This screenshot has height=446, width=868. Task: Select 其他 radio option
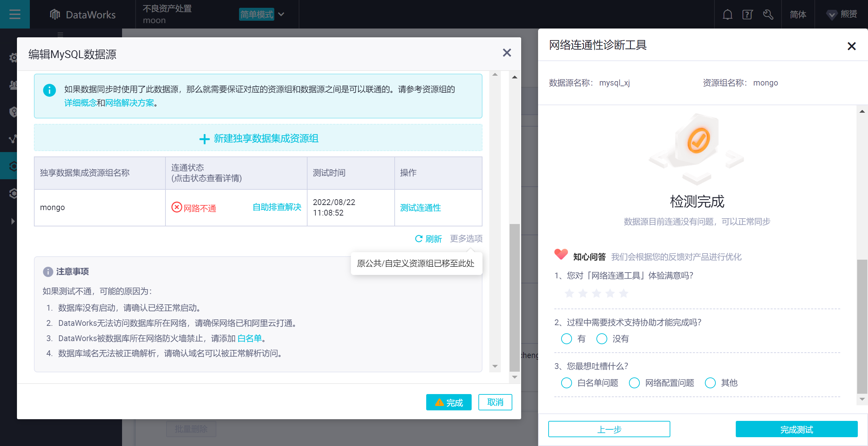(x=710, y=383)
